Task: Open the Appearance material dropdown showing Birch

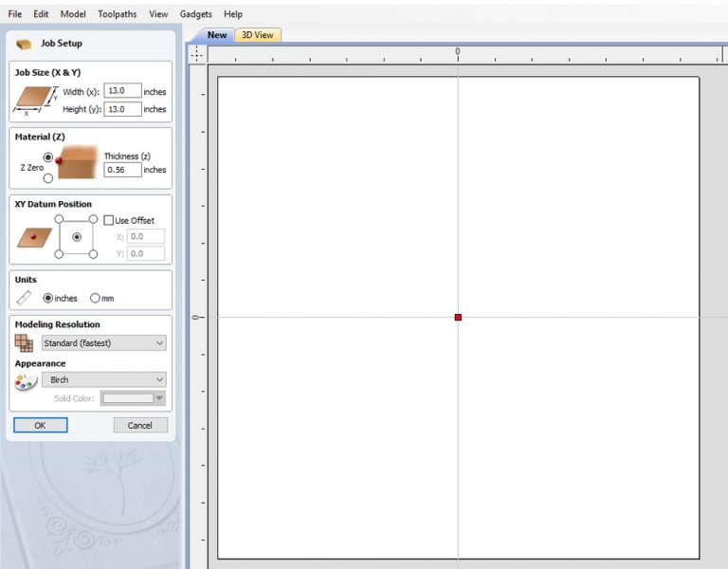Action: tap(103, 379)
